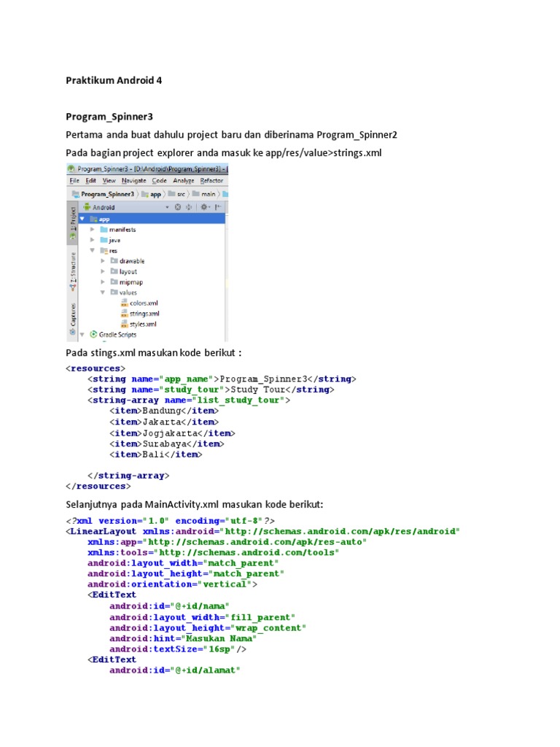
Task: Click the Praktikum Android 4 heading
Action: click(114, 80)
